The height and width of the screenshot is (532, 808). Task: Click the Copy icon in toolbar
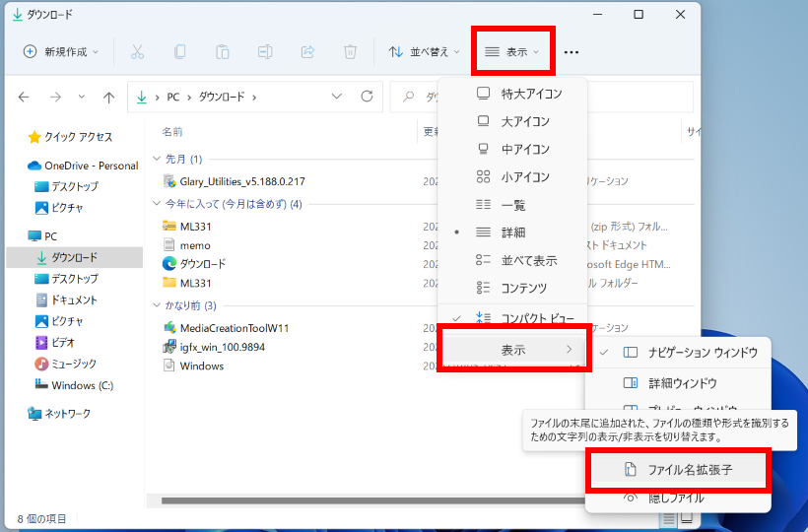(x=180, y=51)
